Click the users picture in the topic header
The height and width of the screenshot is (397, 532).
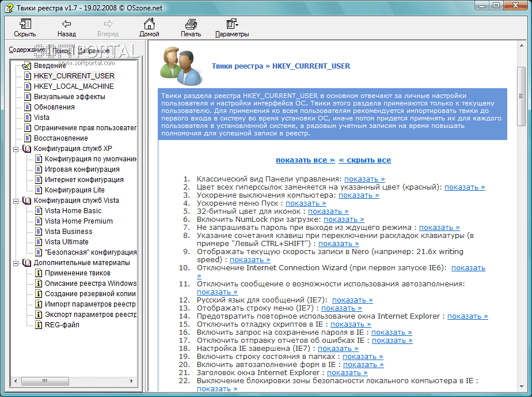click(x=181, y=66)
